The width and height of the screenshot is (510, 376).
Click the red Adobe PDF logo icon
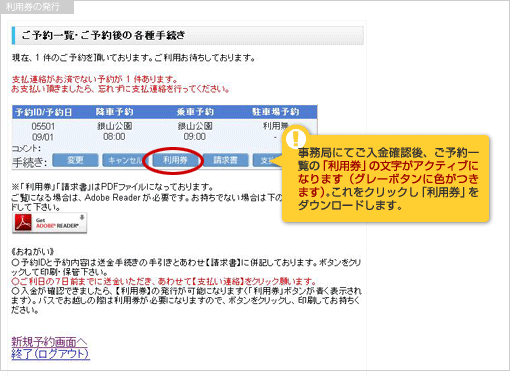click(23, 223)
